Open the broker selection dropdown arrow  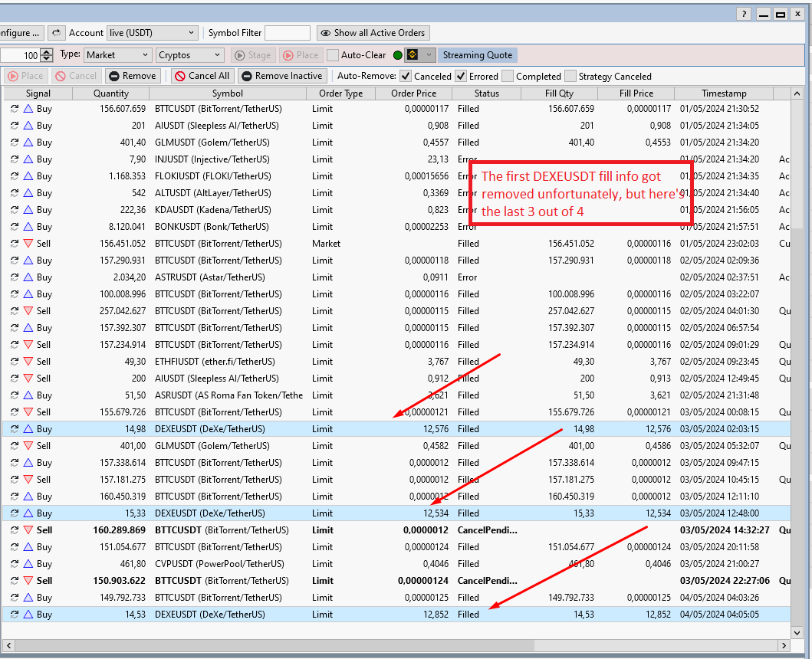click(x=429, y=54)
